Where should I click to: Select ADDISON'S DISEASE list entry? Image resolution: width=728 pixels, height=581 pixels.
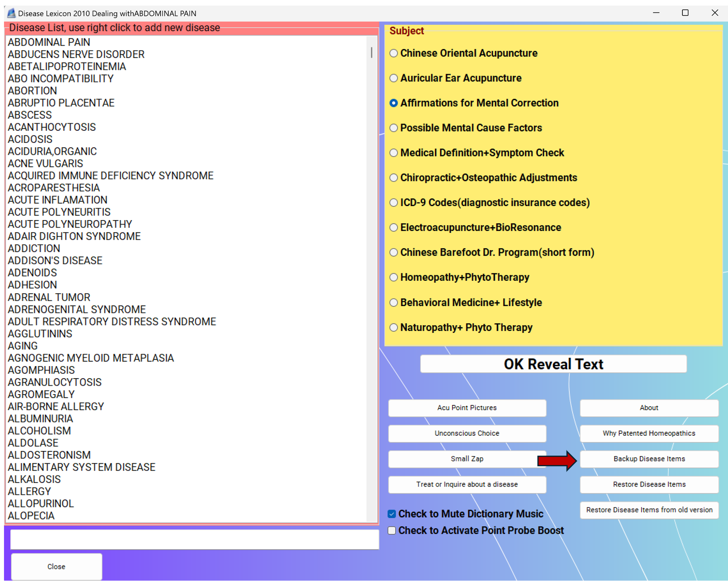pos(55,261)
